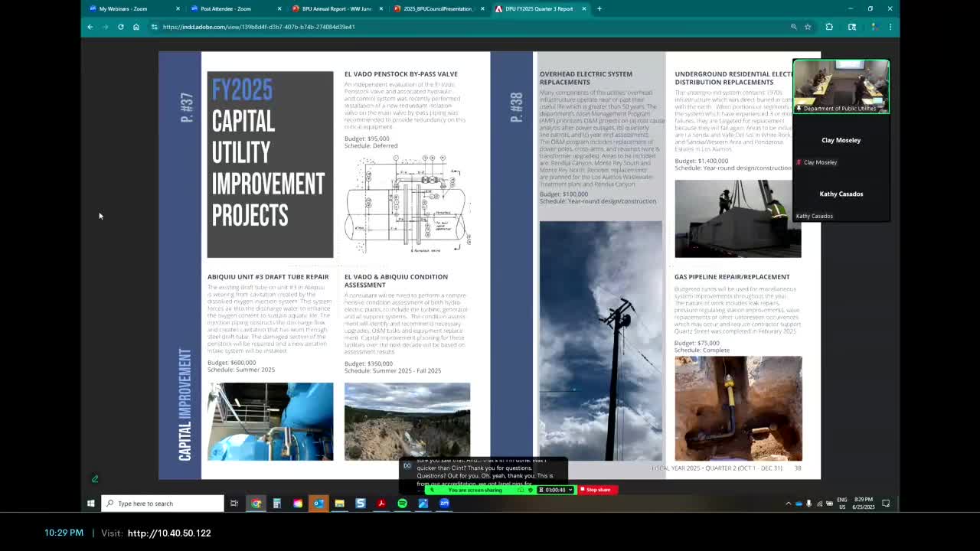Screen dimensions: 980x551
Task: Open the Chrome three-dot menu
Action: point(890,27)
